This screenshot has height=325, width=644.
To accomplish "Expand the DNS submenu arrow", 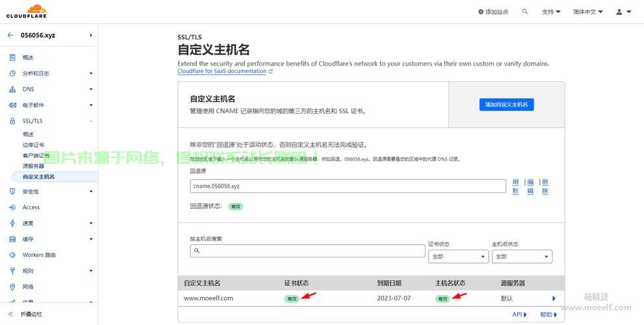I will coord(91,89).
